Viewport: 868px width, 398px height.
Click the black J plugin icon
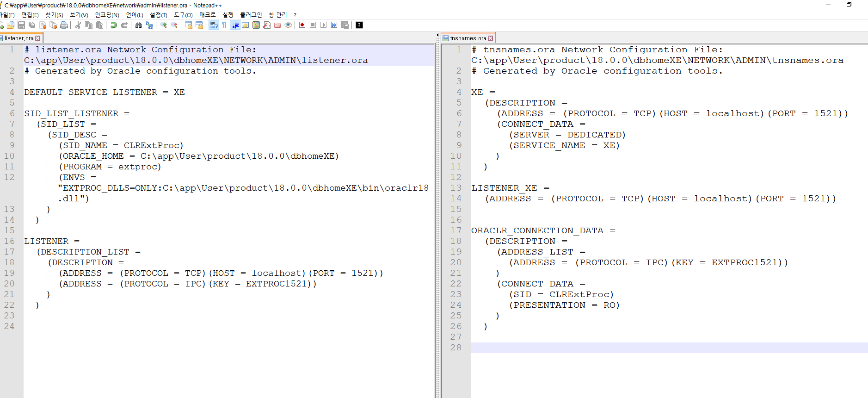[359, 25]
